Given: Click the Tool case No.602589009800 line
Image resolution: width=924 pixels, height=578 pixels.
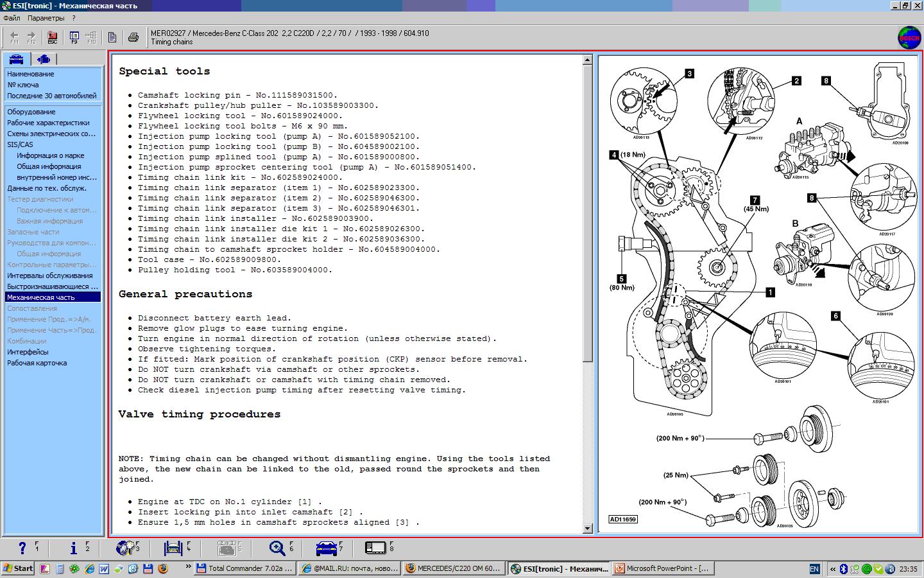Looking at the screenshot, I should [x=209, y=259].
